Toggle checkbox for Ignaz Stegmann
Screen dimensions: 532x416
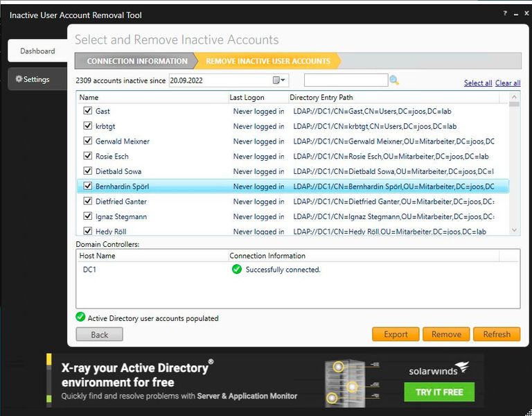pos(87,216)
